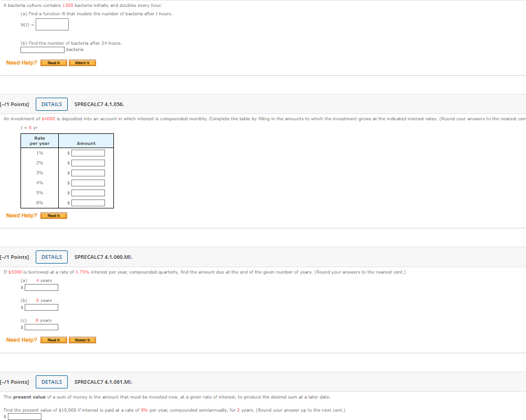Focus the N(t) function answer box
Viewport: 526px width, 420px height.
click(x=52, y=25)
